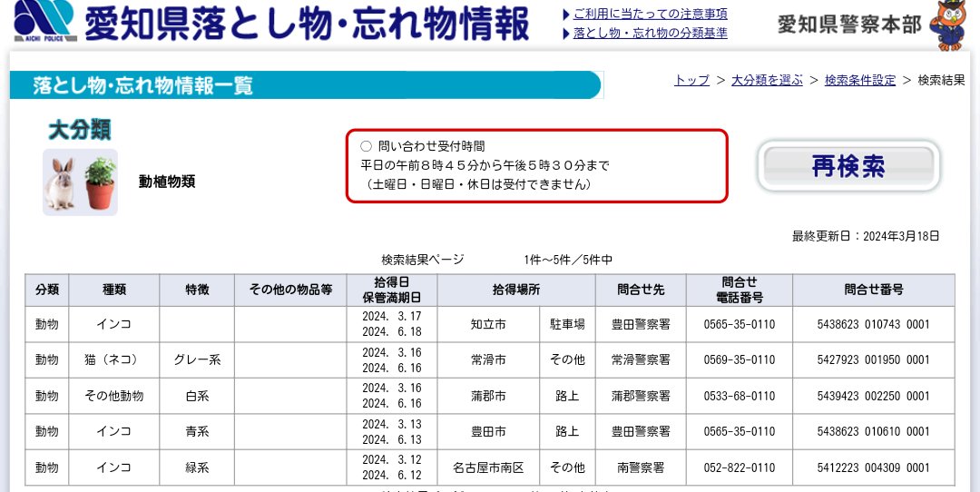This screenshot has height=492, width=980.
Task: Click 名古屋市南区 location cell
Action: click(488, 467)
